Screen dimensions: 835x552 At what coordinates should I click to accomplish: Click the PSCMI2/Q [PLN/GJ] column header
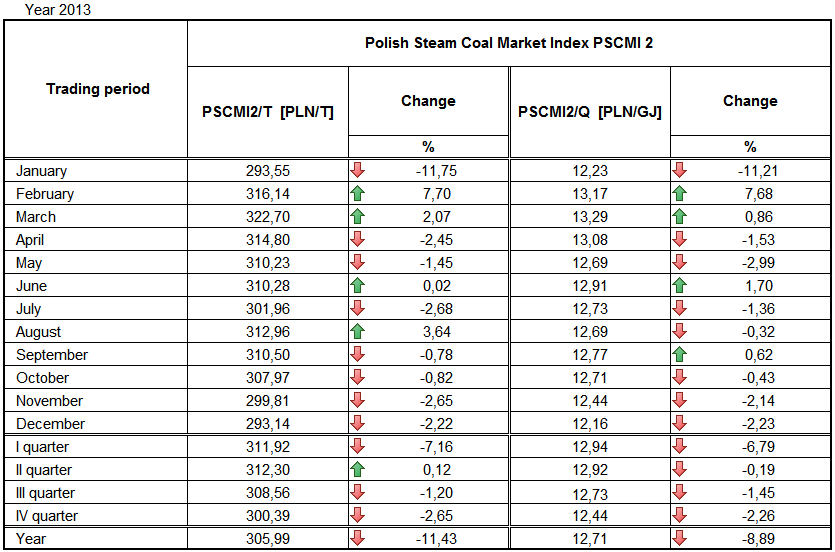[590, 112]
